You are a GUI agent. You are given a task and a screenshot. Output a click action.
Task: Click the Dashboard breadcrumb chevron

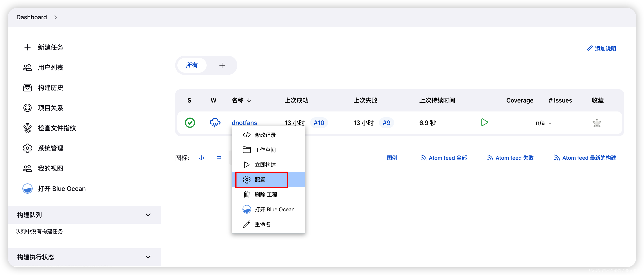click(x=55, y=17)
